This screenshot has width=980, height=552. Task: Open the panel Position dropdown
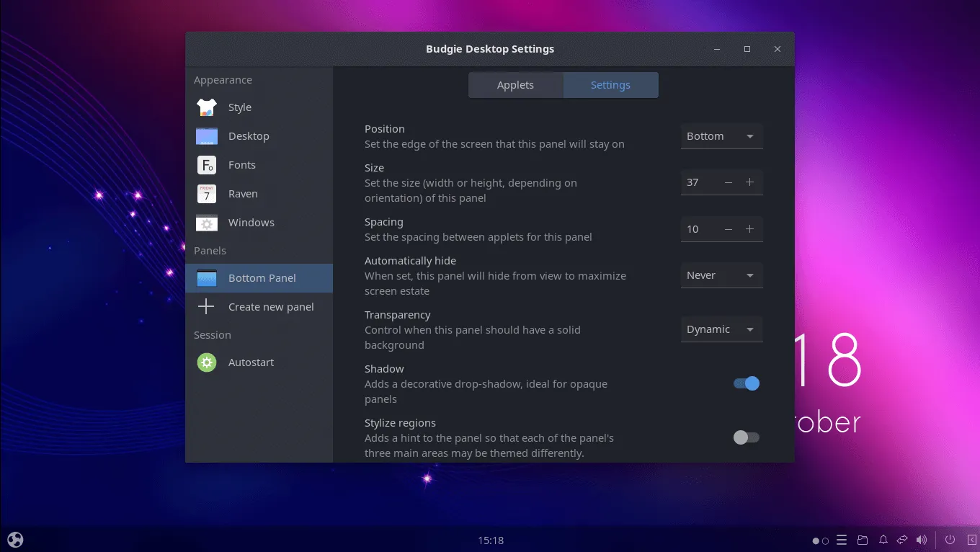tap(721, 135)
